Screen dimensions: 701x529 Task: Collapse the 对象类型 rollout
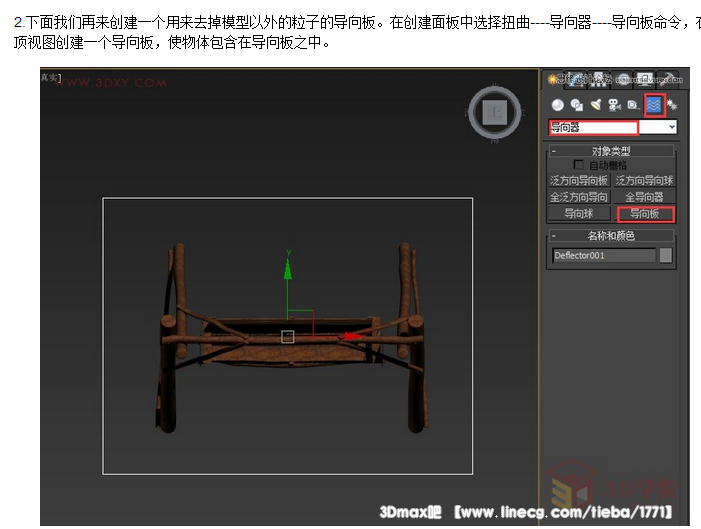click(611, 151)
